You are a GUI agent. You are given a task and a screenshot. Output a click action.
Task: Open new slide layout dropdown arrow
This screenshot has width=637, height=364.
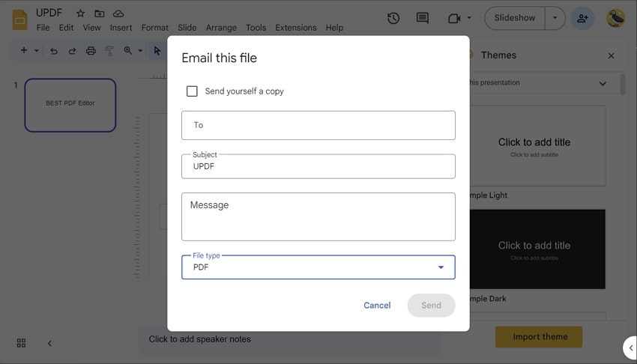click(x=37, y=51)
